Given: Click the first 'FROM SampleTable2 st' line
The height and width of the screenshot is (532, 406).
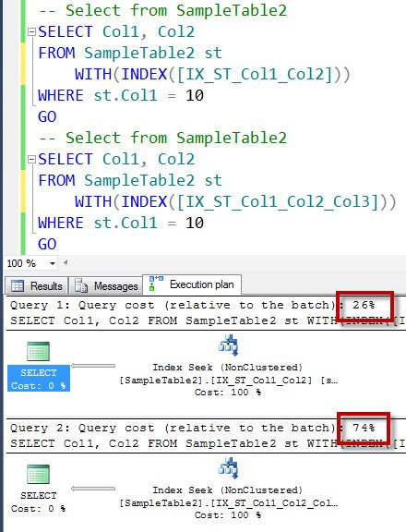Looking at the screenshot, I should point(130,53).
